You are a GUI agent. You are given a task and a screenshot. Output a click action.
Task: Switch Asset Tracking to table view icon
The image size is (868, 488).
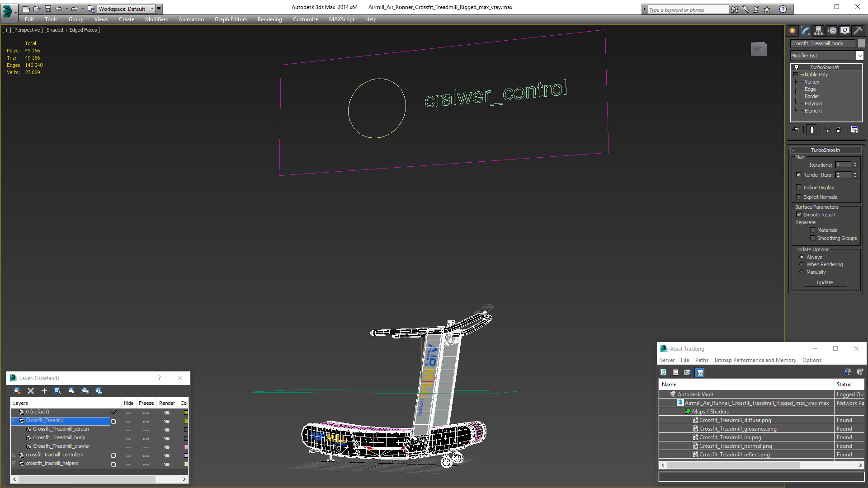coord(700,372)
